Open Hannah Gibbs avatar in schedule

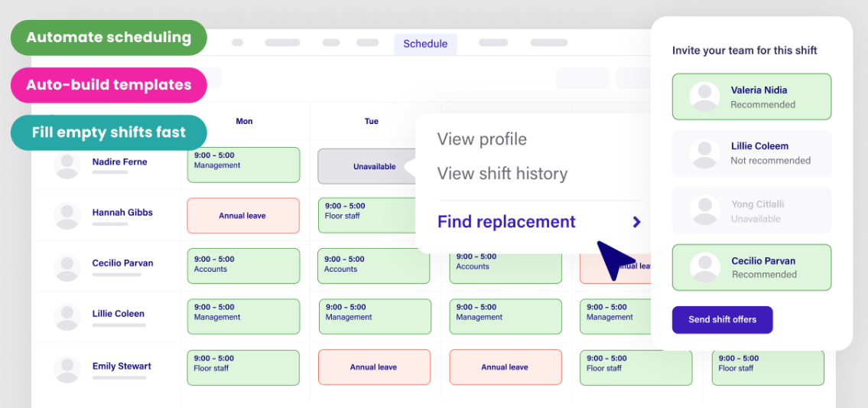point(67,216)
